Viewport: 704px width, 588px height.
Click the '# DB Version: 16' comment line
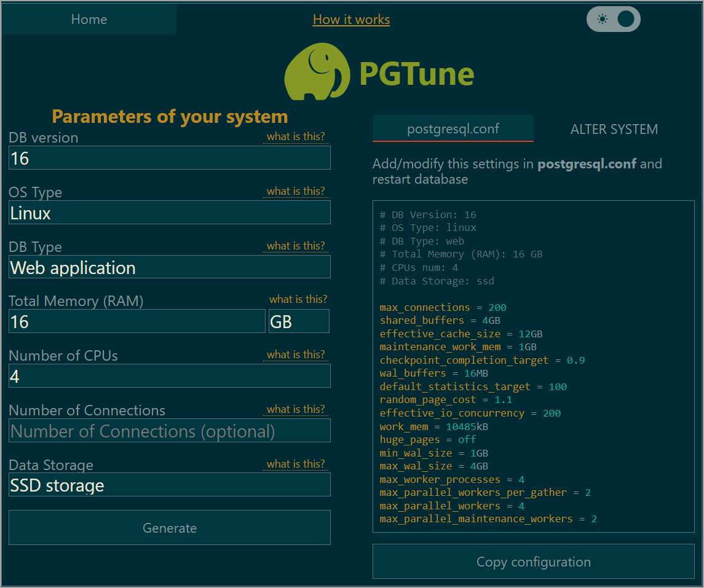[428, 215]
